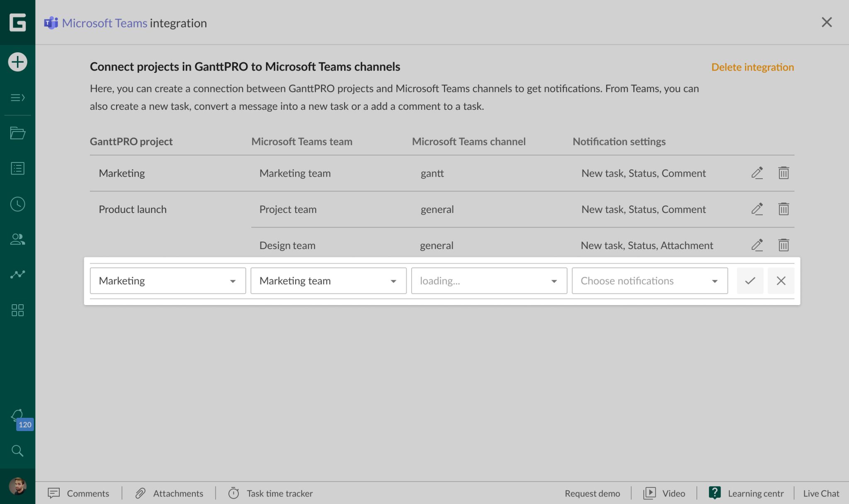Open the analytics chart icon in sidebar

(17, 274)
